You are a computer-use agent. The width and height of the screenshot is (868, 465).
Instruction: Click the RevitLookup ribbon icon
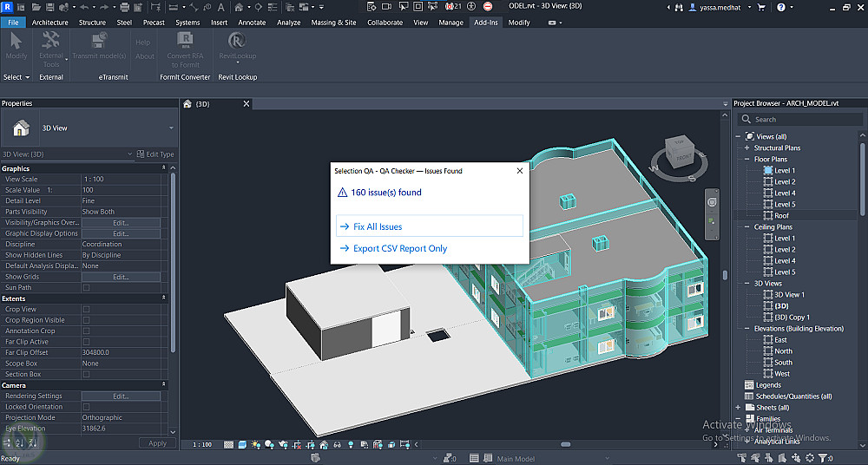(x=237, y=42)
